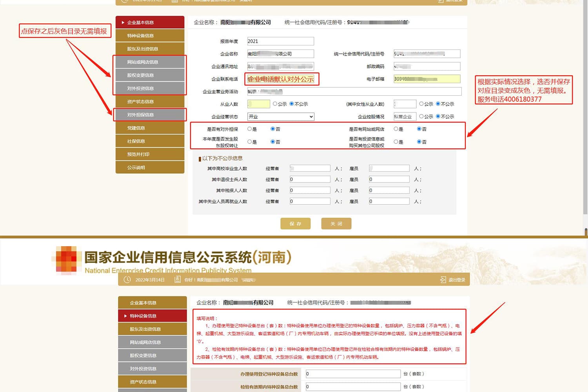Open 预览并打印 page
This screenshot has width=588, height=392.
coord(150,154)
